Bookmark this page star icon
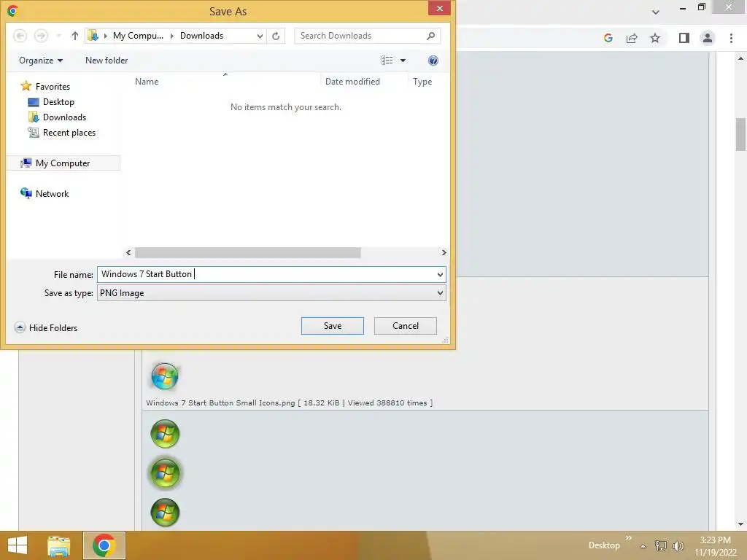This screenshot has height=560, width=747. [x=655, y=38]
